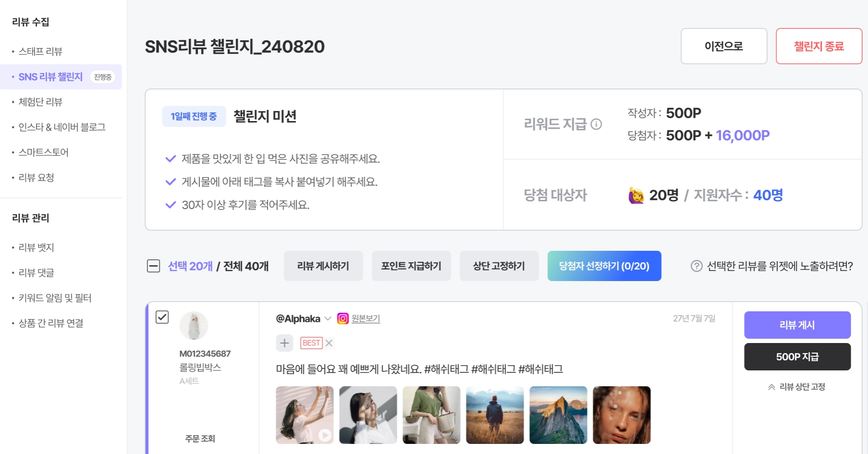Click the review text 마음에 들어요
868x454 pixels.
(306, 369)
